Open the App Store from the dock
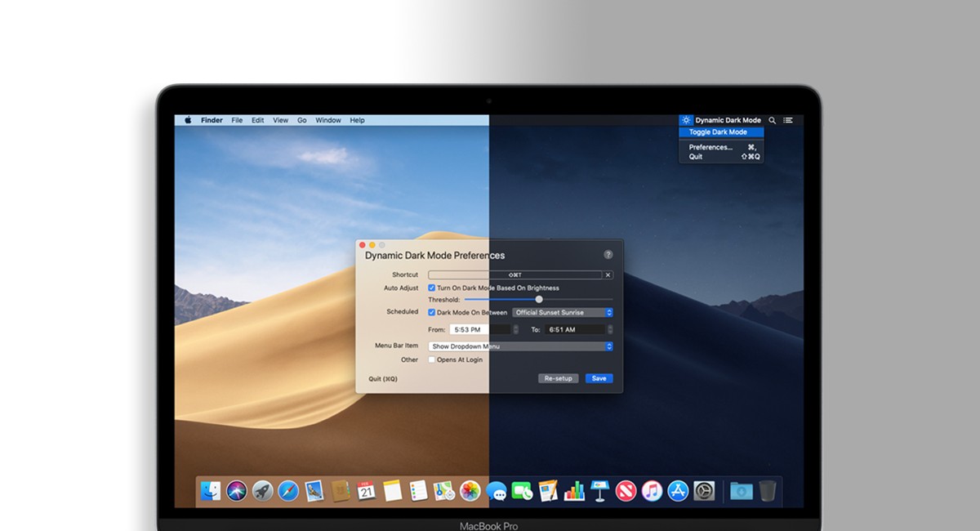This screenshot has height=531, width=980. (x=678, y=490)
